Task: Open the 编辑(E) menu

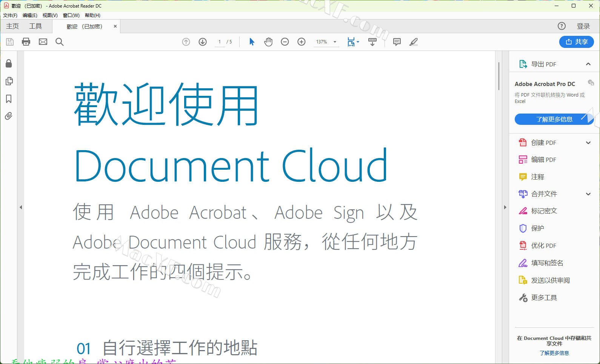Action: pos(30,15)
